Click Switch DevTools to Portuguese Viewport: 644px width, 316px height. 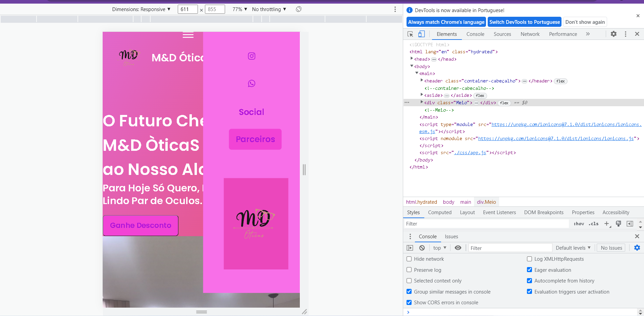click(x=525, y=22)
